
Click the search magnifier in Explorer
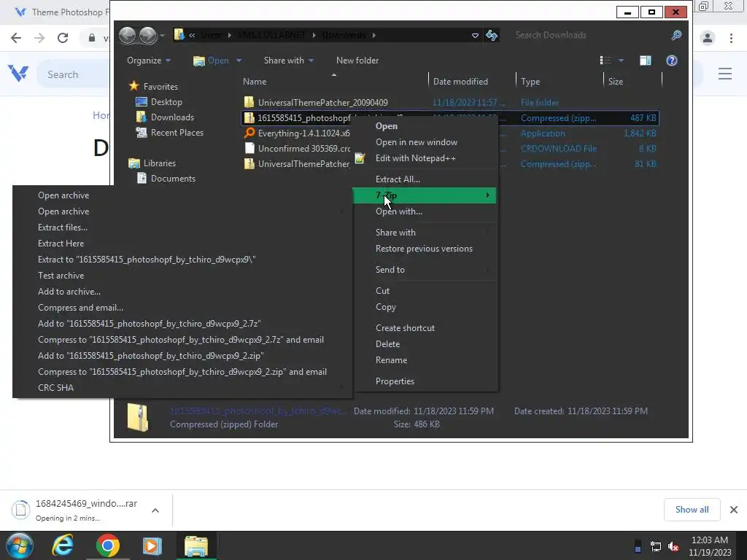[676, 35]
